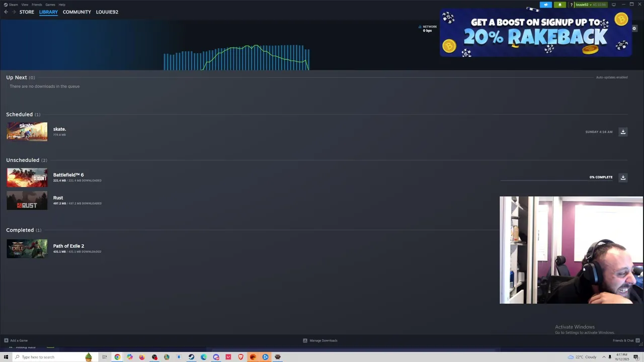
Task: Open the View menu
Action: click(x=25, y=5)
